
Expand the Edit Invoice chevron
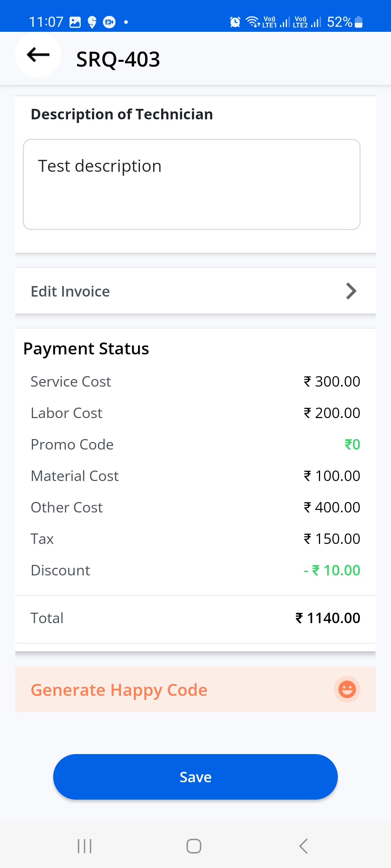[x=351, y=291]
